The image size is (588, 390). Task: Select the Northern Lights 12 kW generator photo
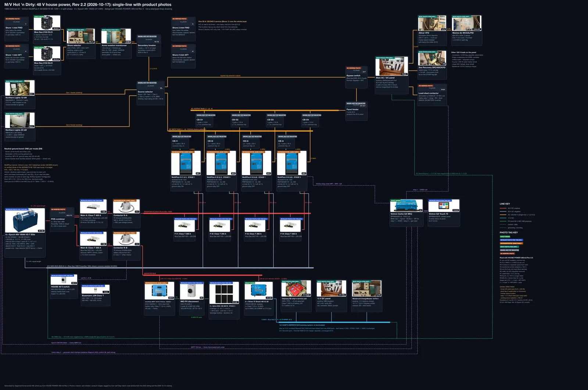(20, 88)
